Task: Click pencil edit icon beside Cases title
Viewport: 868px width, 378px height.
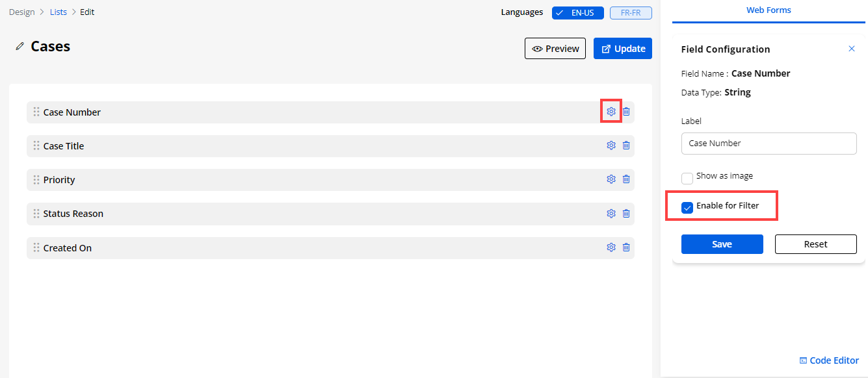Action: (20, 47)
